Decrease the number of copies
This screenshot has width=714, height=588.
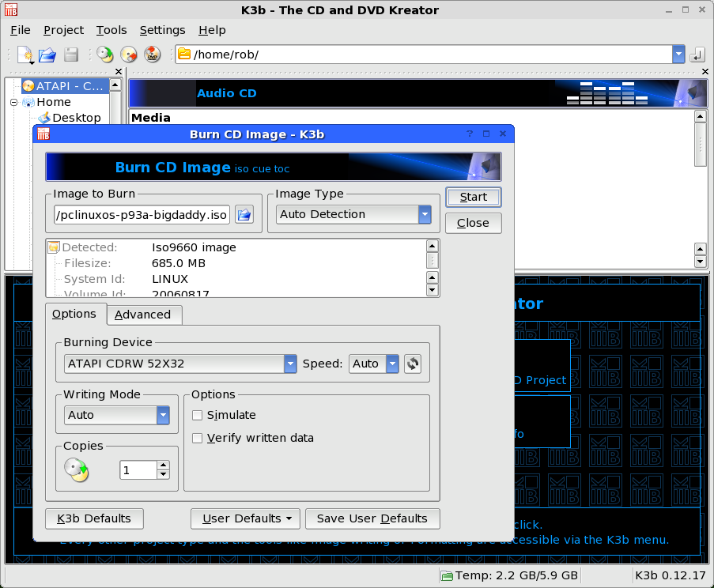[x=163, y=475]
